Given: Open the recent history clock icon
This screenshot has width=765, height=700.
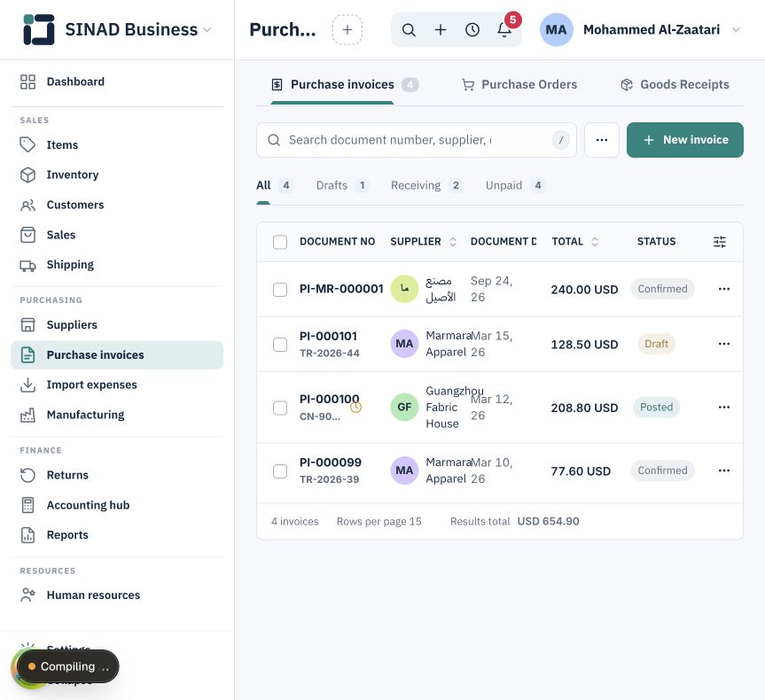Looking at the screenshot, I should [x=472, y=30].
